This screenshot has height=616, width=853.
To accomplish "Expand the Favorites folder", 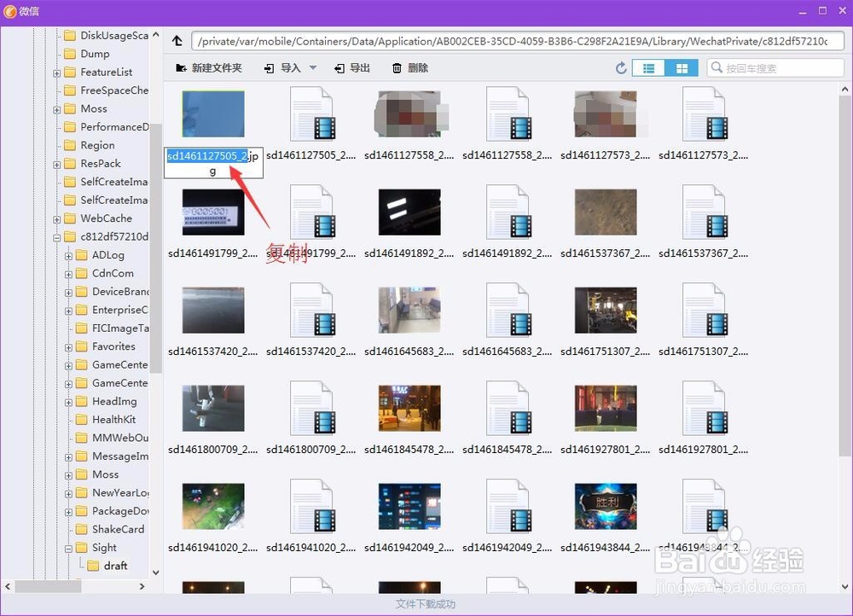I will coord(68,347).
